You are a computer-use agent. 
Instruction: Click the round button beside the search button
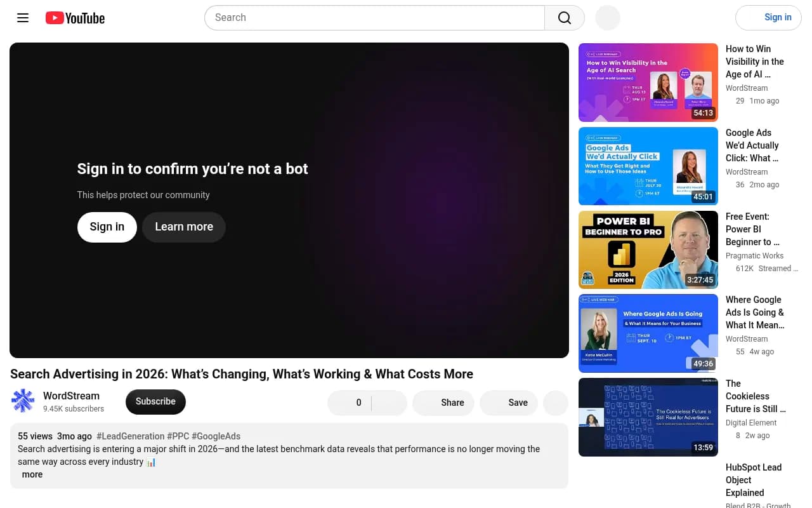click(x=608, y=18)
